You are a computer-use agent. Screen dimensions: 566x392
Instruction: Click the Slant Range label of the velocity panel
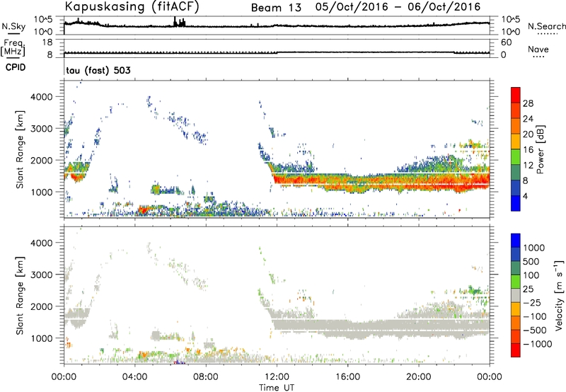click(20, 295)
